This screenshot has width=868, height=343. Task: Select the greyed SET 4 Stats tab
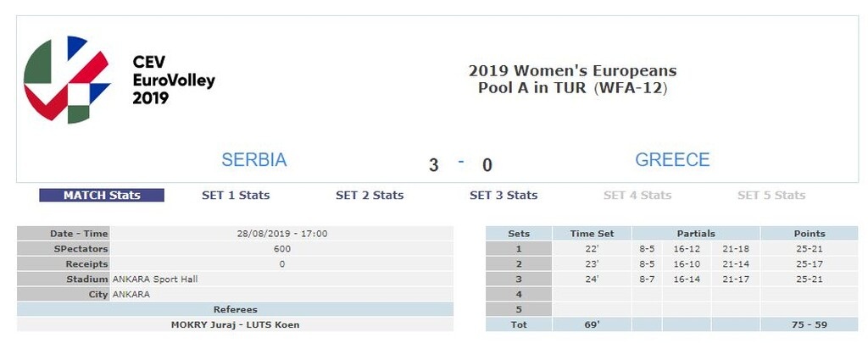tap(637, 196)
